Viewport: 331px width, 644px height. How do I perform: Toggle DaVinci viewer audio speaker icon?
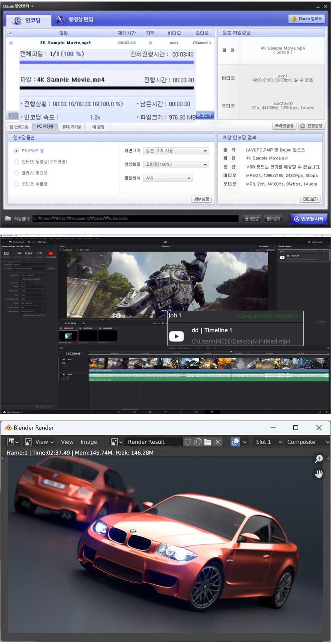(x=84, y=323)
